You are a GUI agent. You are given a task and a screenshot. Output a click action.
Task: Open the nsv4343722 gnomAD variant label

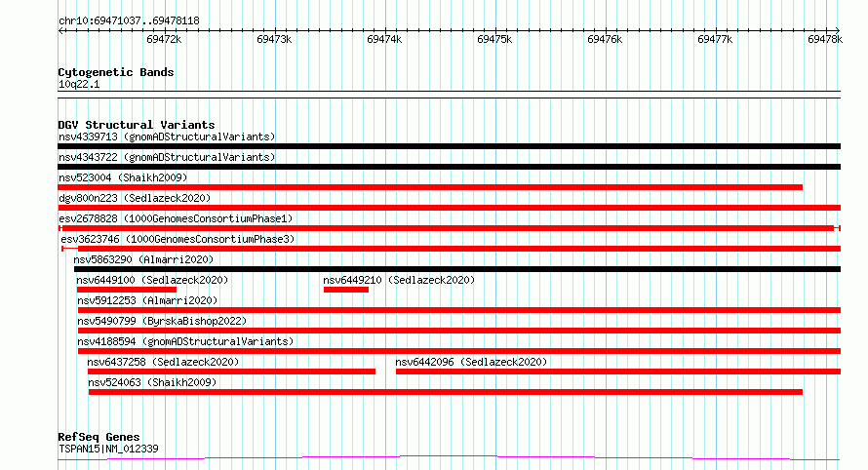click(x=167, y=157)
